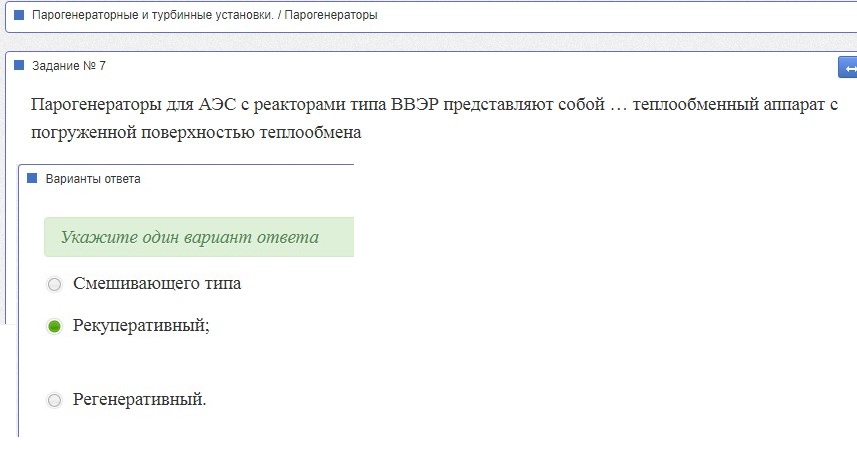Click the word 'ВВЭР' in the question
The width and height of the screenshot is (857, 449).
[415, 104]
